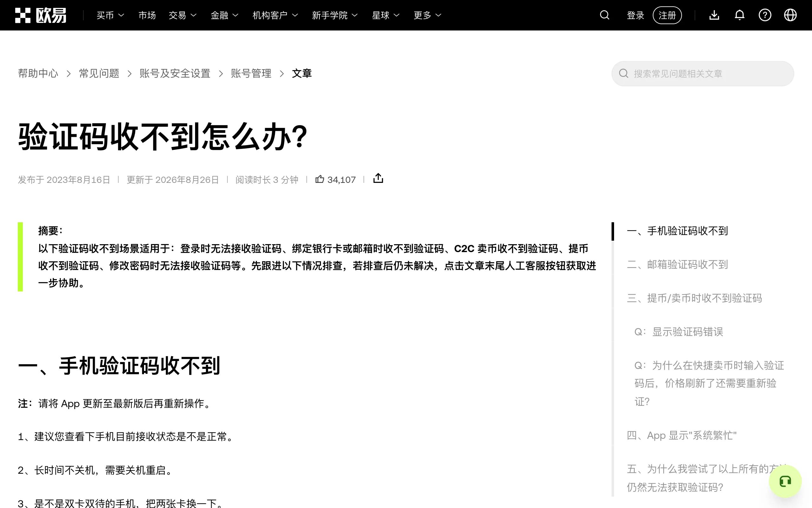Viewport: 812px width, 508px height.
Task: Click the download app icon
Action: [714, 15]
